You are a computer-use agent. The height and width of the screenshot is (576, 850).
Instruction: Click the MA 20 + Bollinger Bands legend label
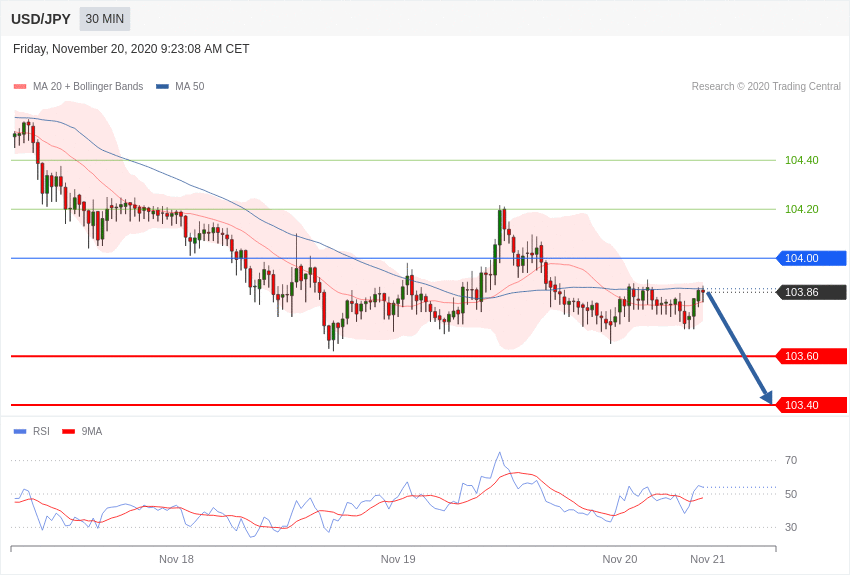88,87
